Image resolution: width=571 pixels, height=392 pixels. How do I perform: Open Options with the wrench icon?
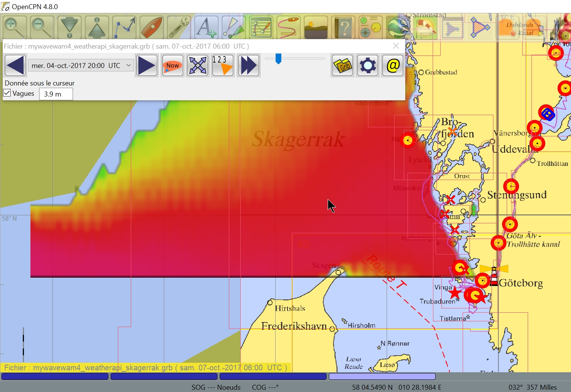(x=179, y=27)
